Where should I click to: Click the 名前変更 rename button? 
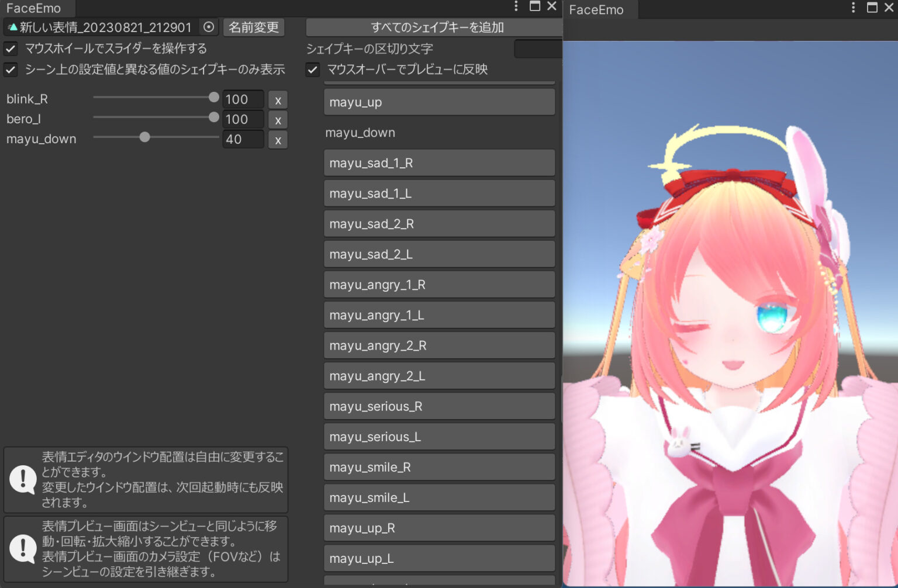tap(253, 27)
